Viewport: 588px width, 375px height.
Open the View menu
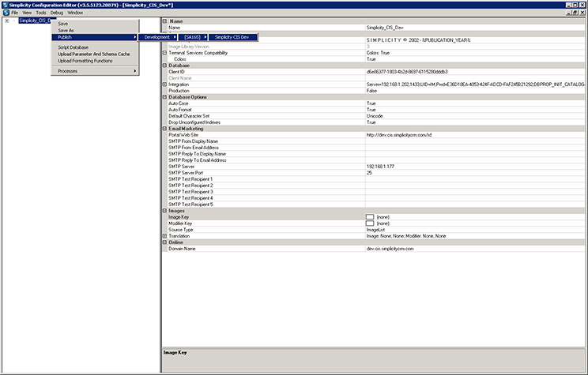click(x=27, y=13)
